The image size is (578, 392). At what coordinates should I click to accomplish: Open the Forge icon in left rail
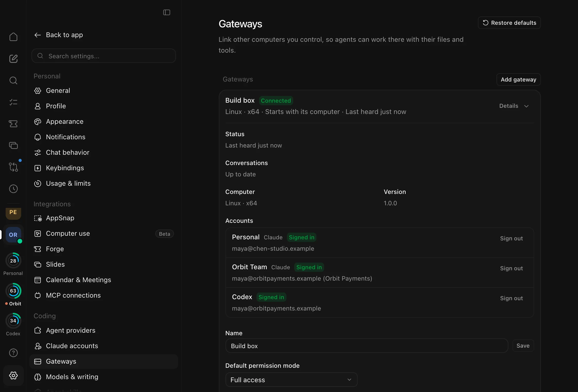[x=13, y=124]
